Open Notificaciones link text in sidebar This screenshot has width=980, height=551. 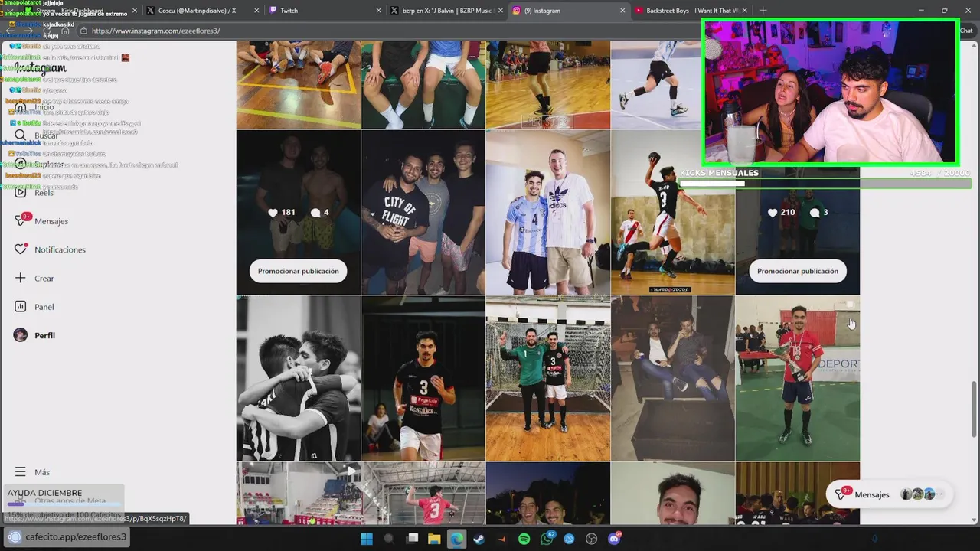coord(60,249)
